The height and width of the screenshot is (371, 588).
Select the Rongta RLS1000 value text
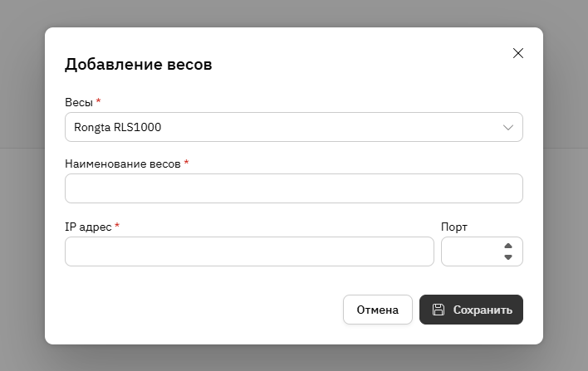(x=117, y=128)
